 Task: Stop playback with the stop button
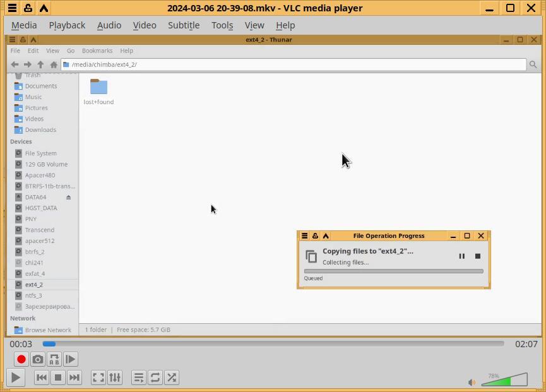click(x=58, y=377)
